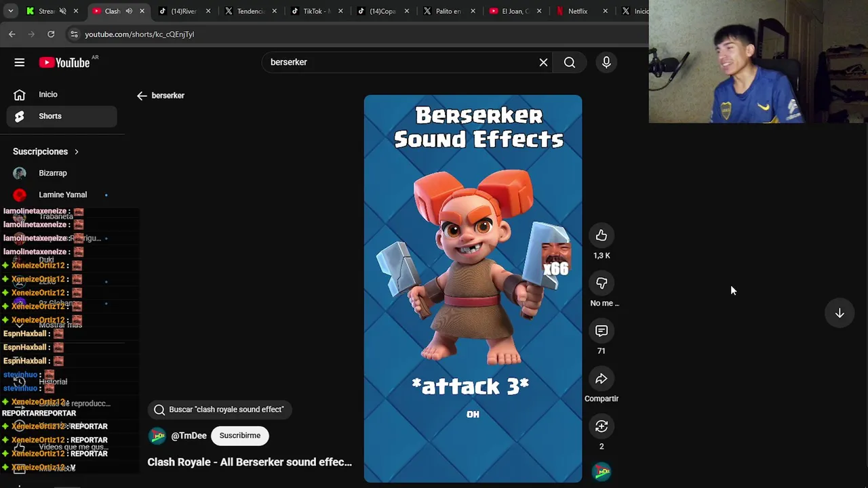868x488 pixels.
Task: Click the 1,3 K likes count
Action: [x=601, y=256]
